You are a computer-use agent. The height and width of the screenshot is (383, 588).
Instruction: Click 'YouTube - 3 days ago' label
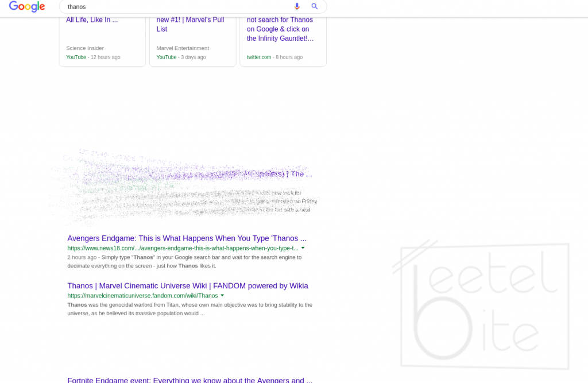(x=181, y=57)
